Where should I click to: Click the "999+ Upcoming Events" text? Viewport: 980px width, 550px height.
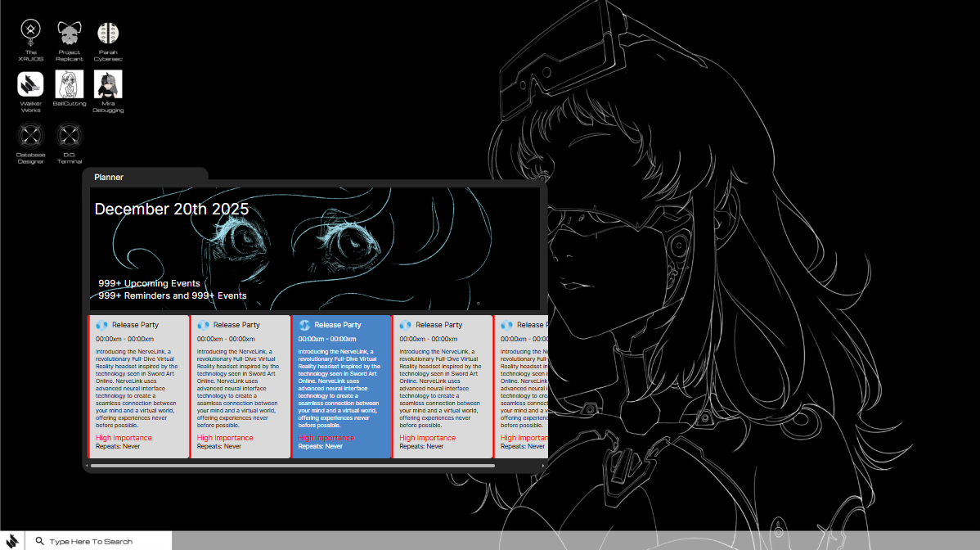(x=149, y=283)
